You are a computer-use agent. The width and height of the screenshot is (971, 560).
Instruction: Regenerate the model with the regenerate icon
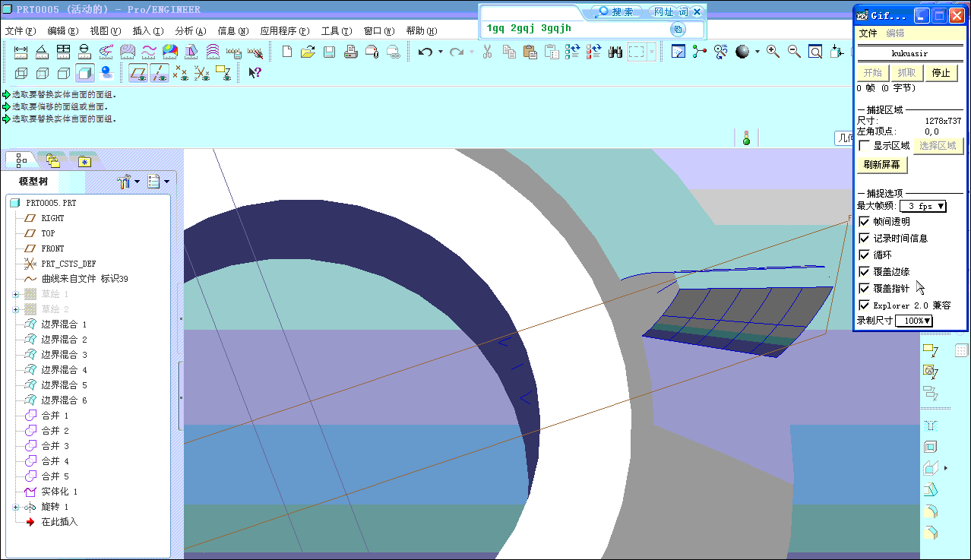(x=573, y=52)
